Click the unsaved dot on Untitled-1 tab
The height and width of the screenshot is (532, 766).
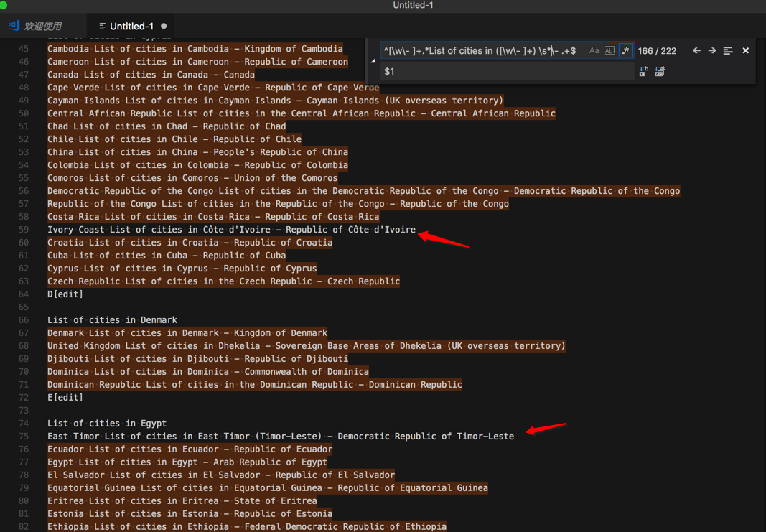(164, 26)
